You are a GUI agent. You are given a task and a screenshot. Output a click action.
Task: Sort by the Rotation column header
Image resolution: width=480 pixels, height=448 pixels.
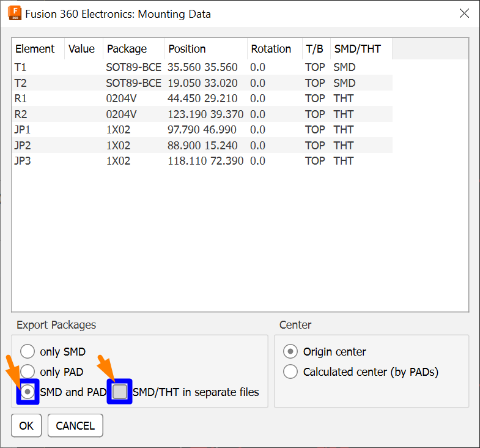point(275,49)
